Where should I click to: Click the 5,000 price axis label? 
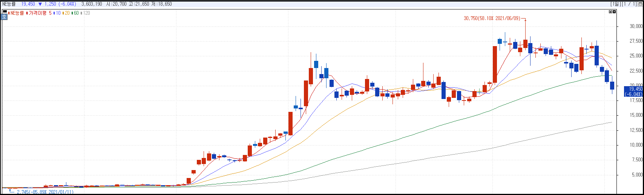pyautogui.click(x=637, y=175)
